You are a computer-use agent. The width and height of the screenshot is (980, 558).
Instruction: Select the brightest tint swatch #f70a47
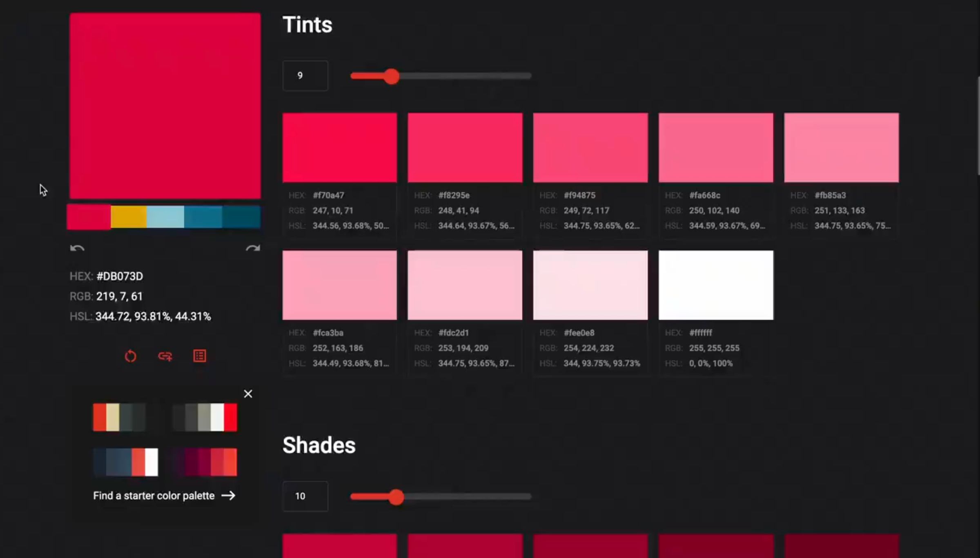coord(339,147)
